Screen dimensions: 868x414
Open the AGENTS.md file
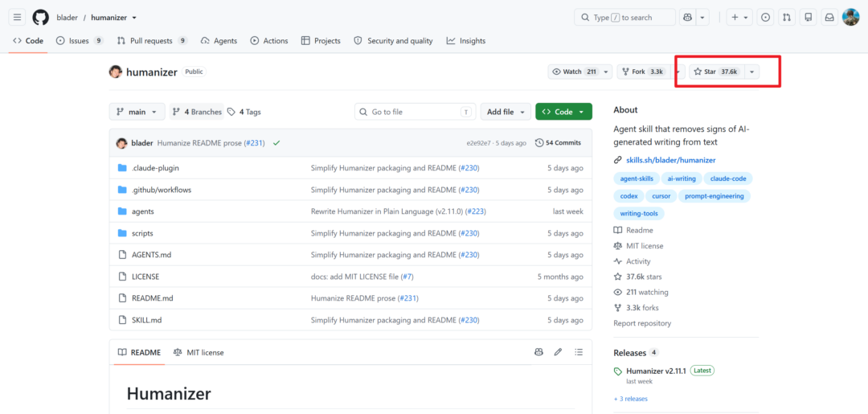152,255
